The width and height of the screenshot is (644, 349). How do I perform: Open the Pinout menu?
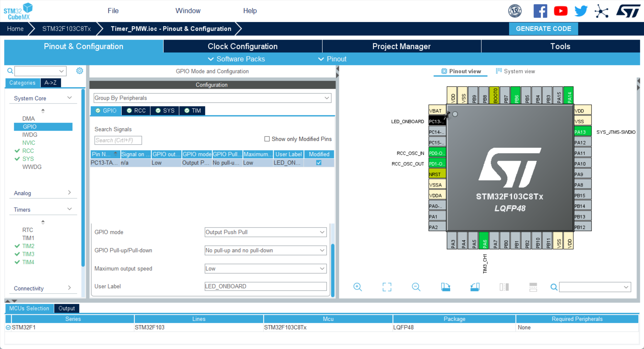tap(333, 59)
